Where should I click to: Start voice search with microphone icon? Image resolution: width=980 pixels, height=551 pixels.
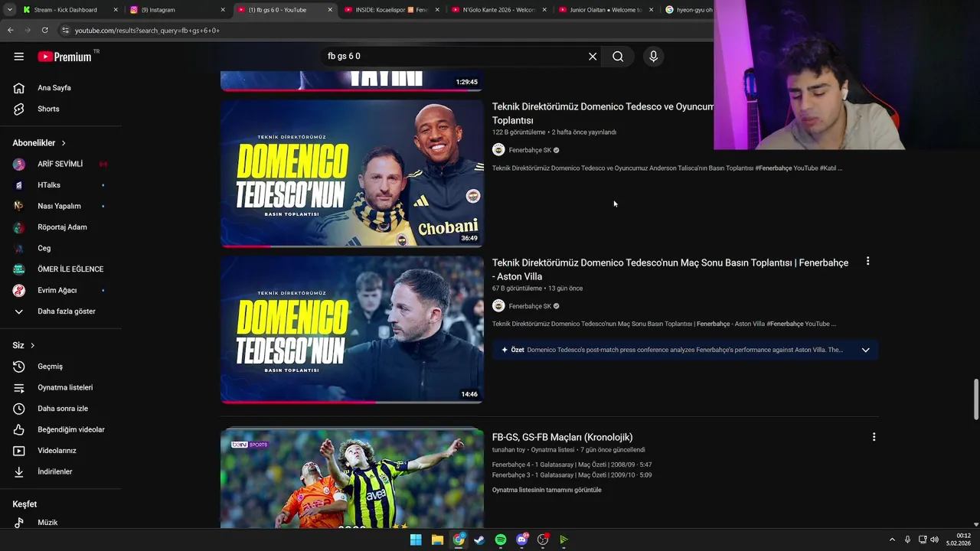pyautogui.click(x=653, y=56)
